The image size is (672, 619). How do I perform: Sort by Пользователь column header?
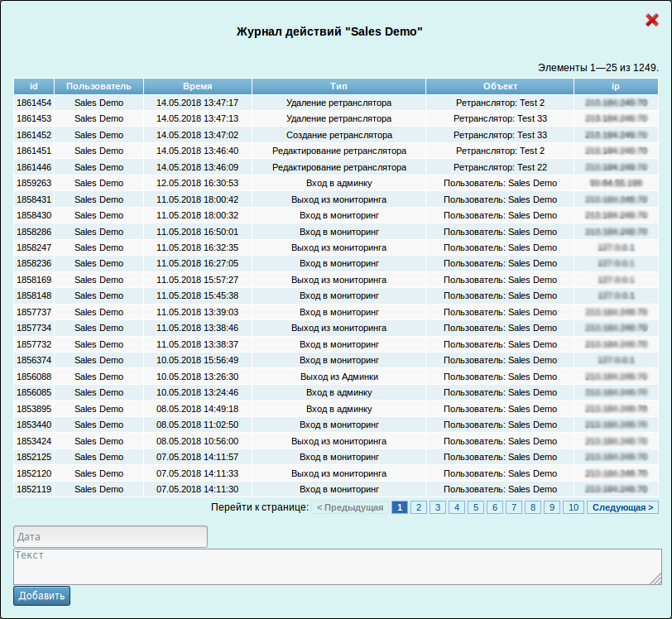pyautogui.click(x=98, y=86)
